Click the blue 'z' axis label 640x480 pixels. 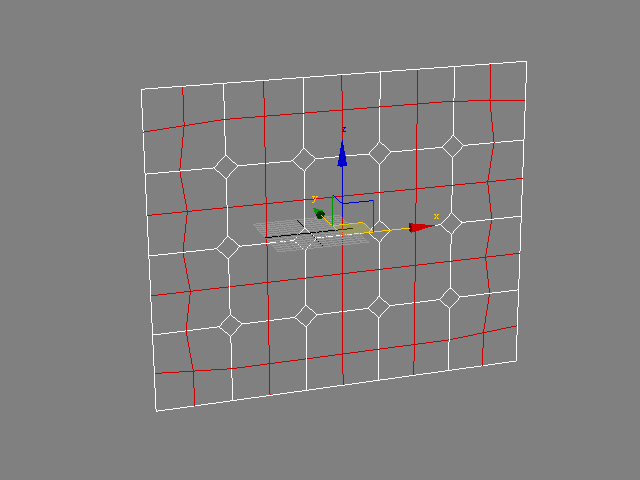click(x=344, y=129)
